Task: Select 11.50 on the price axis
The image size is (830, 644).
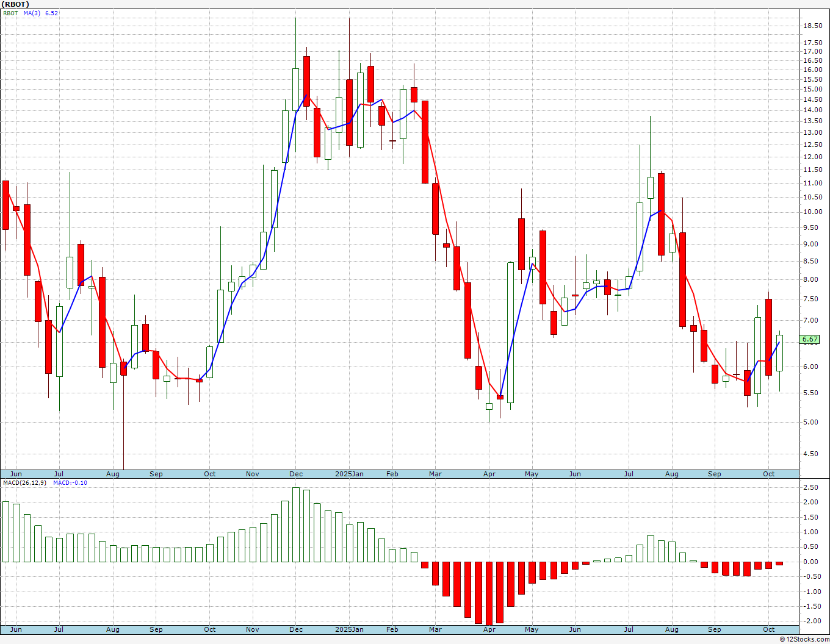Action: coord(812,170)
